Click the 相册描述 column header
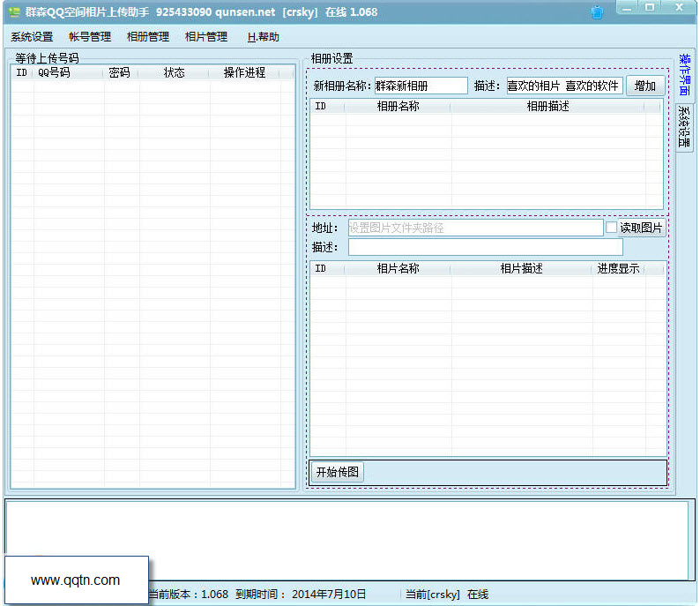This screenshot has width=700, height=606. point(547,106)
